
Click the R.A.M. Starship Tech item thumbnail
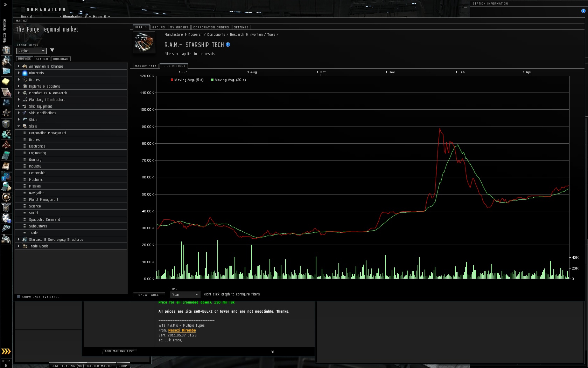point(144,43)
